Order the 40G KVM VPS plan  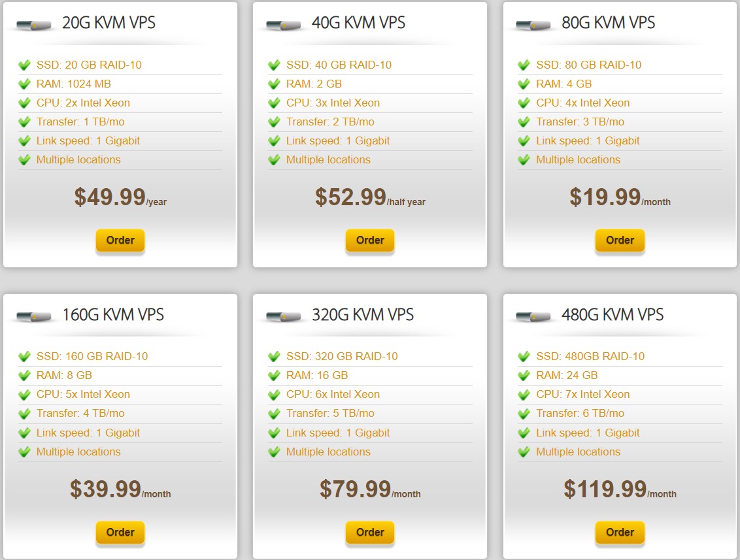pyautogui.click(x=369, y=240)
